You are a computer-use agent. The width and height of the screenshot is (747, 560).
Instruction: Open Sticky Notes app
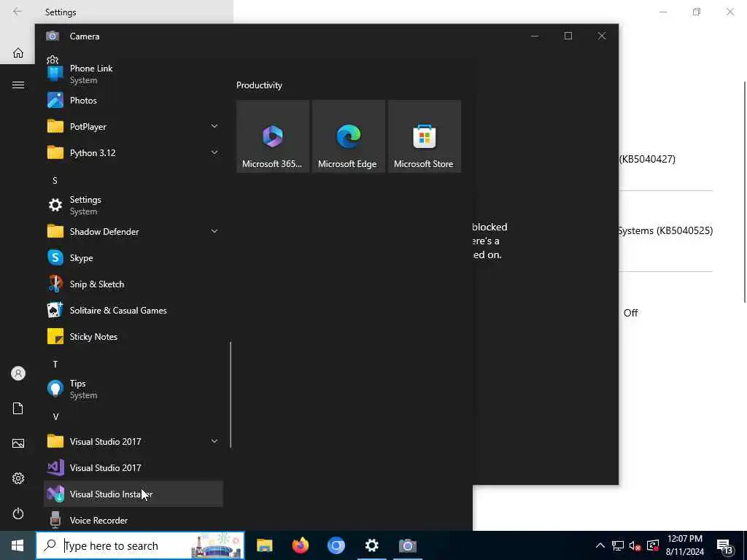[133, 337]
